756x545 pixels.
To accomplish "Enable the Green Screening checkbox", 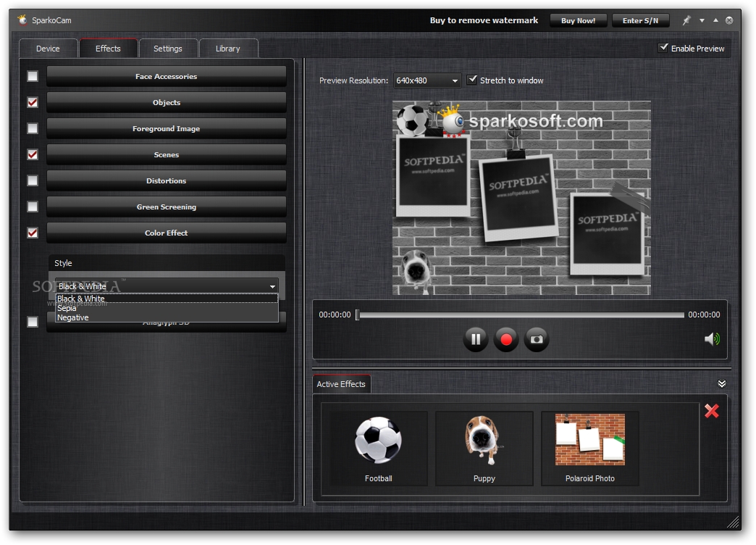I will (x=33, y=207).
